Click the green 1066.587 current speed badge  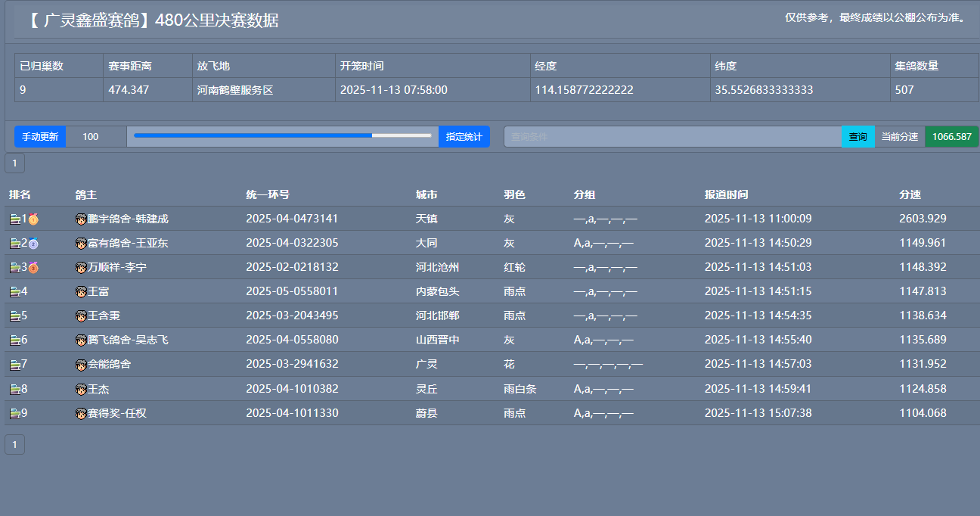pos(951,137)
